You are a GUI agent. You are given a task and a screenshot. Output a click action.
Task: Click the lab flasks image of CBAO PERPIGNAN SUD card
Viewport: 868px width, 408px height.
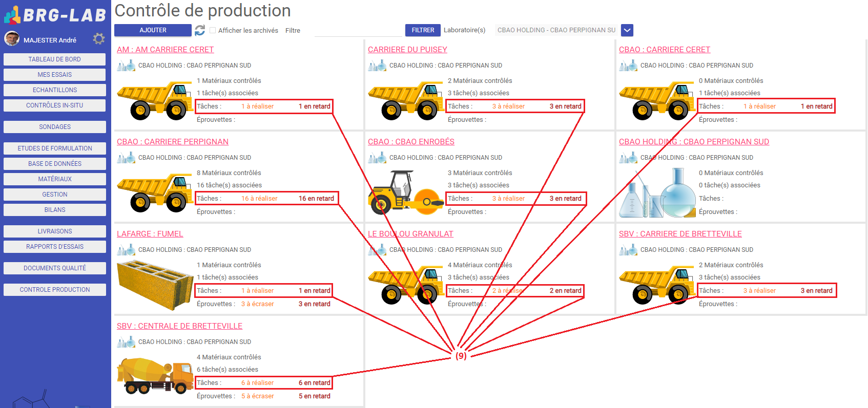point(657,193)
